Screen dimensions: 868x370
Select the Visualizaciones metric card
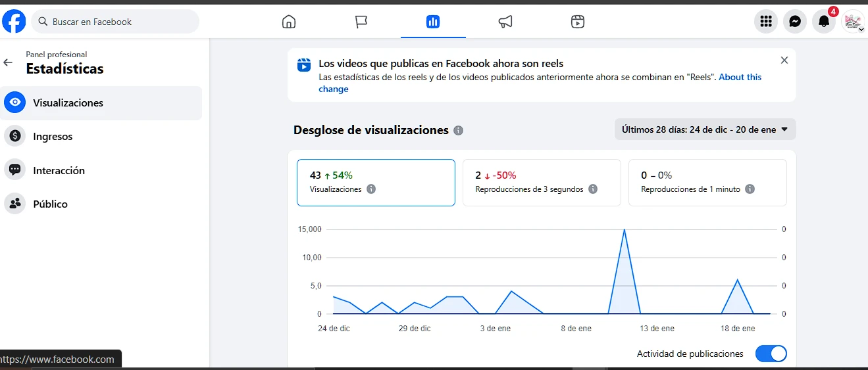click(x=376, y=183)
